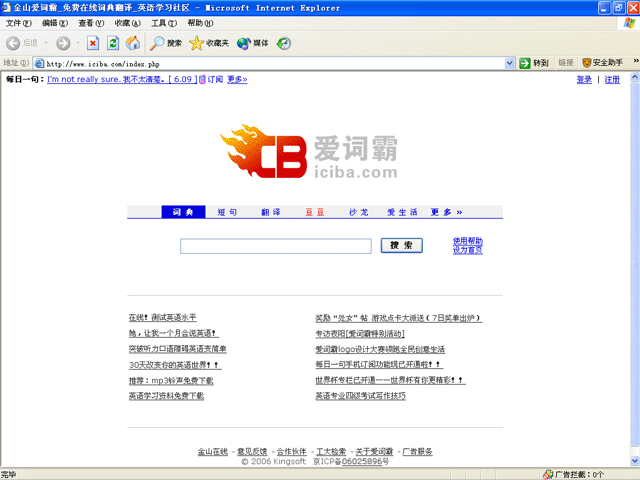The image size is (640, 480).
Task: Click the page icon in address bar
Action: pos(40,63)
